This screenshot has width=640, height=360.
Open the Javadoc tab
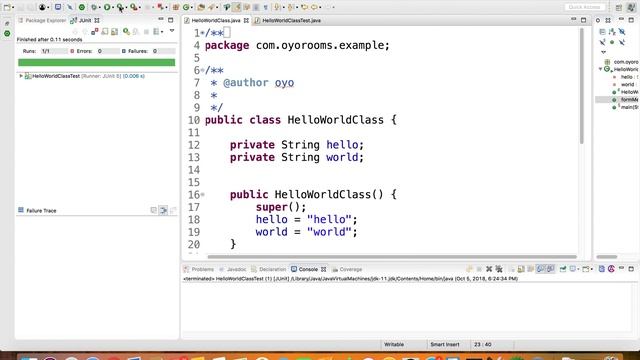[x=233, y=269]
